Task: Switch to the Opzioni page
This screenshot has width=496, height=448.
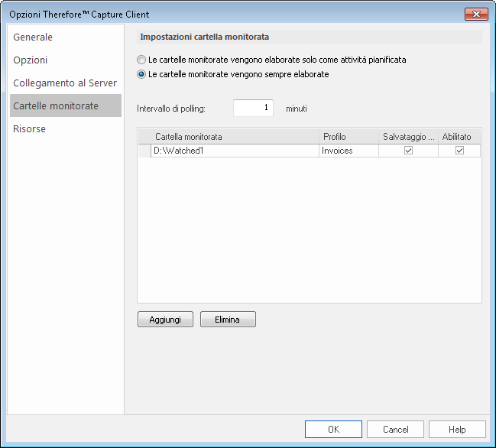Action: point(66,60)
